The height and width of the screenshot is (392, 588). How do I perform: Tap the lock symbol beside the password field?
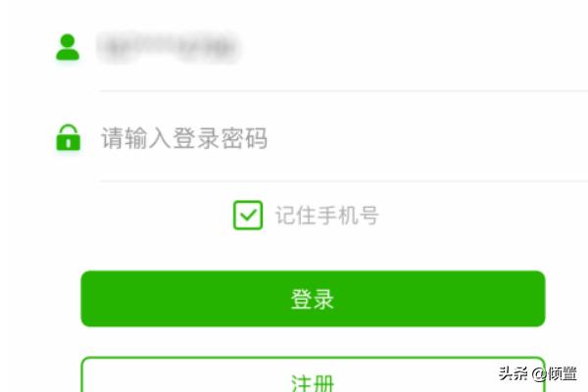click(69, 137)
